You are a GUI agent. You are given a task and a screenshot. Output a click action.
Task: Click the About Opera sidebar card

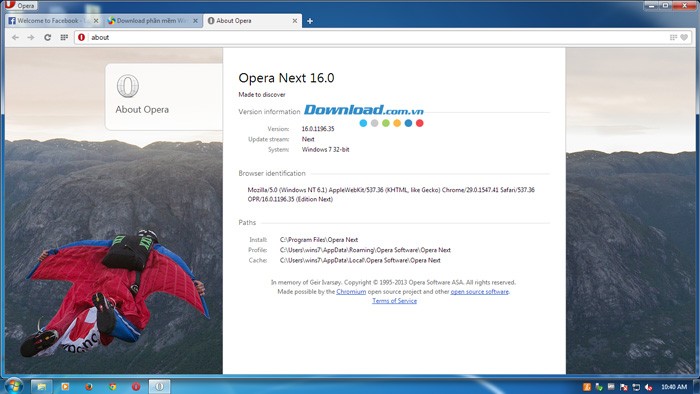(x=164, y=96)
